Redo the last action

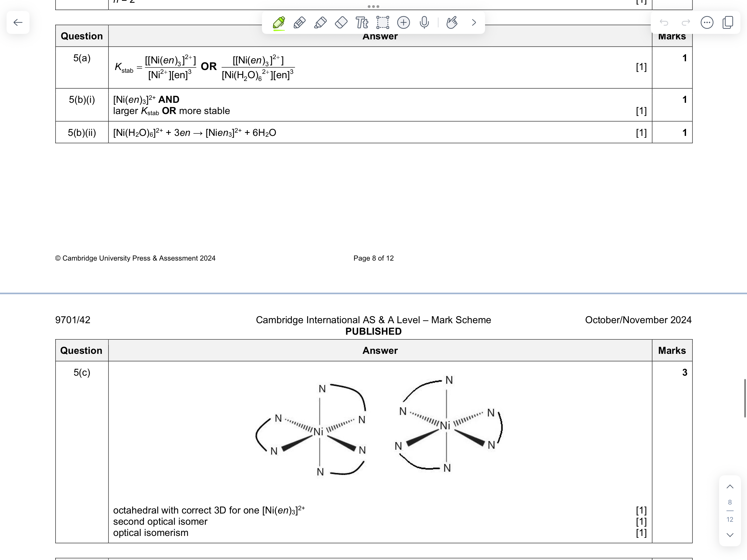[685, 23]
